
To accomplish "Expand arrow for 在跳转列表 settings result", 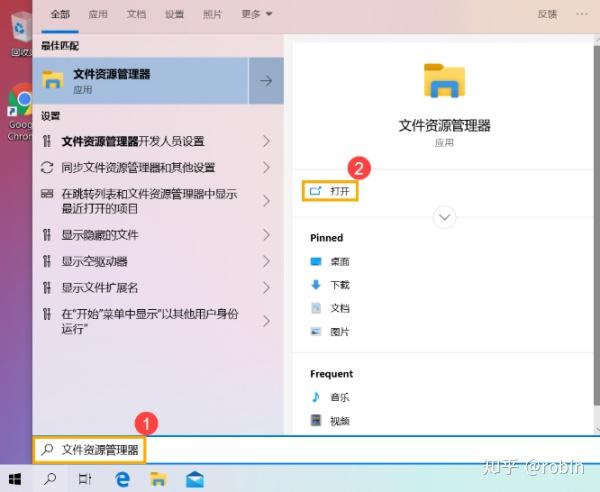I will [267, 201].
